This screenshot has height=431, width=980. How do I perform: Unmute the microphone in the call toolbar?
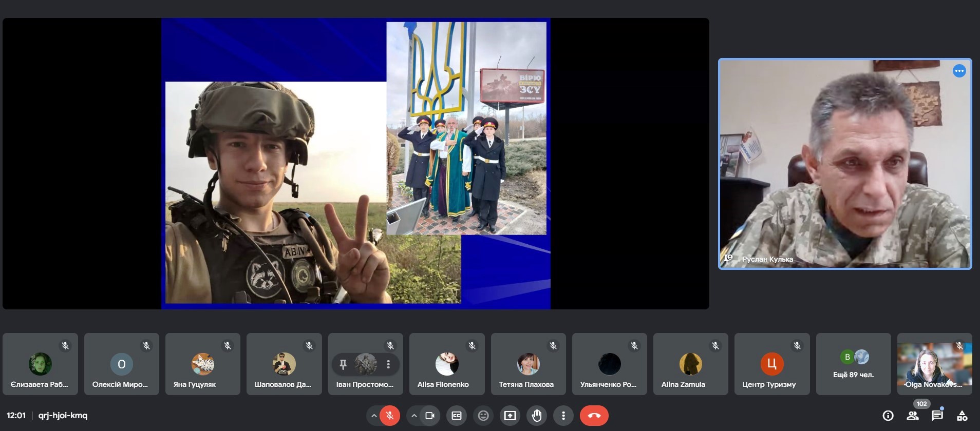coord(390,416)
